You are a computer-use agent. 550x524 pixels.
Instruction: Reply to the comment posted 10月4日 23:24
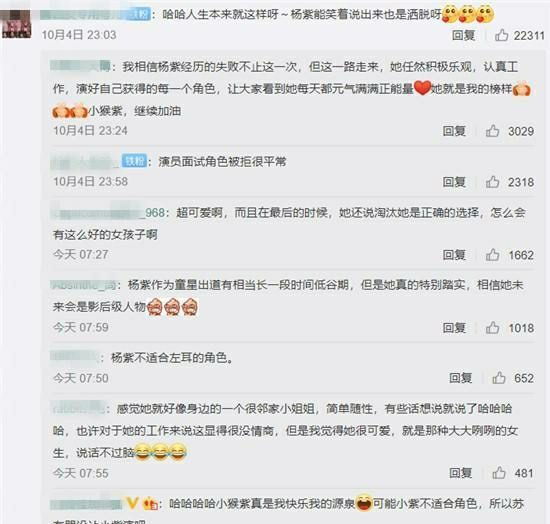(x=454, y=131)
